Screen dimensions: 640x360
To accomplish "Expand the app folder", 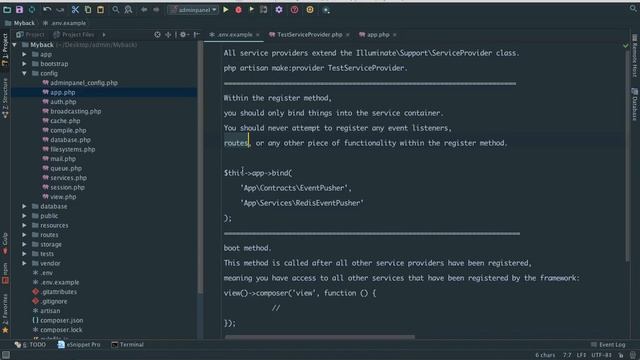I will [x=24, y=54].
